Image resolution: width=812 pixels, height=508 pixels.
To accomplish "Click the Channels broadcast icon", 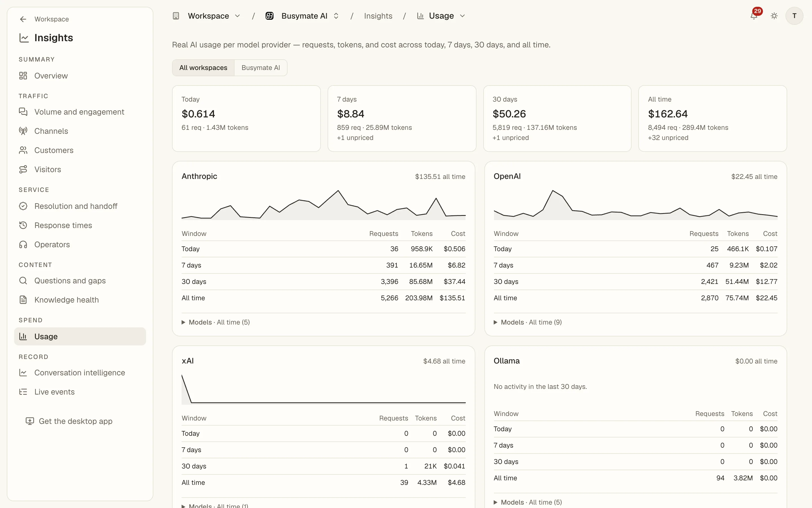I will (23, 131).
